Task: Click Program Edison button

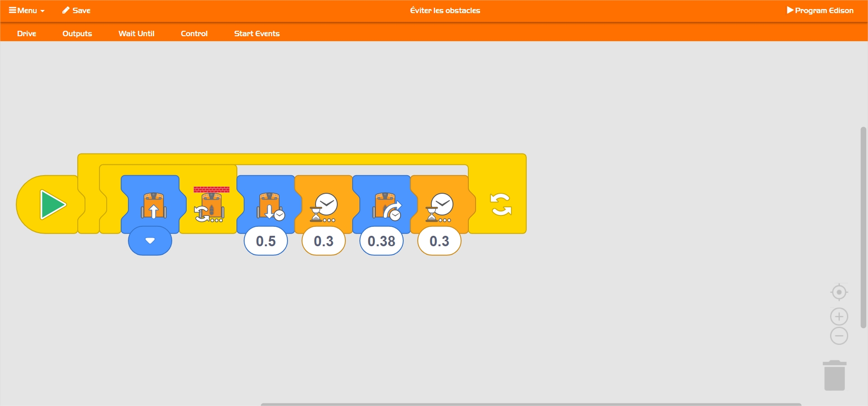Action: (x=820, y=10)
